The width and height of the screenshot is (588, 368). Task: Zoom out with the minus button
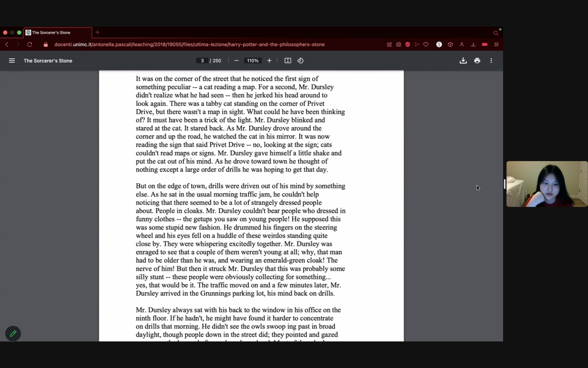point(236,61)
